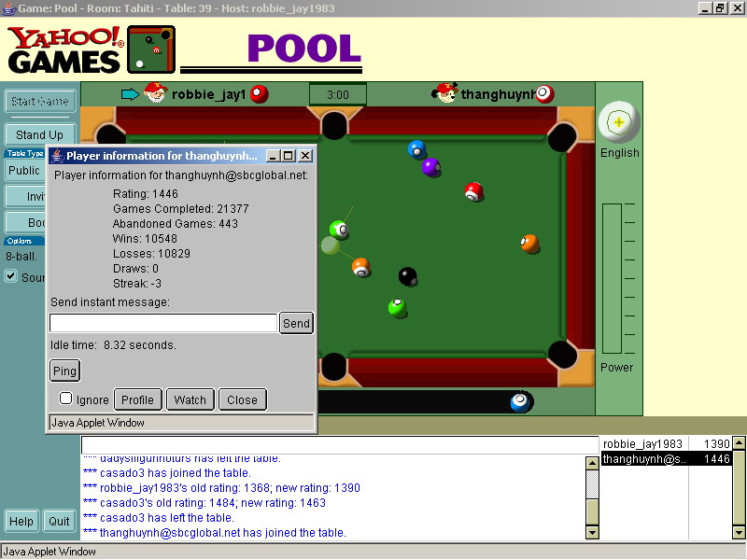Click the English cue ball spin indicator
The width and height of the screenshot is (747, 560).
(618, 121)
